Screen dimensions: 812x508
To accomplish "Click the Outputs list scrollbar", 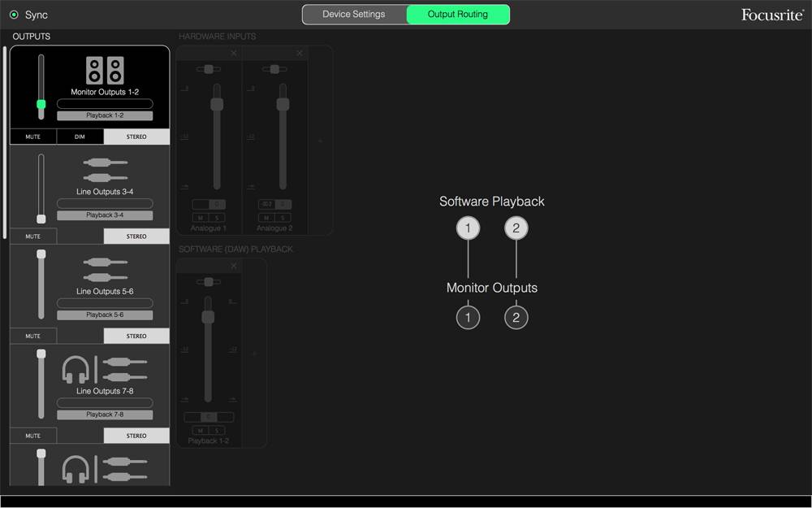I will click(x=5, y=142).
